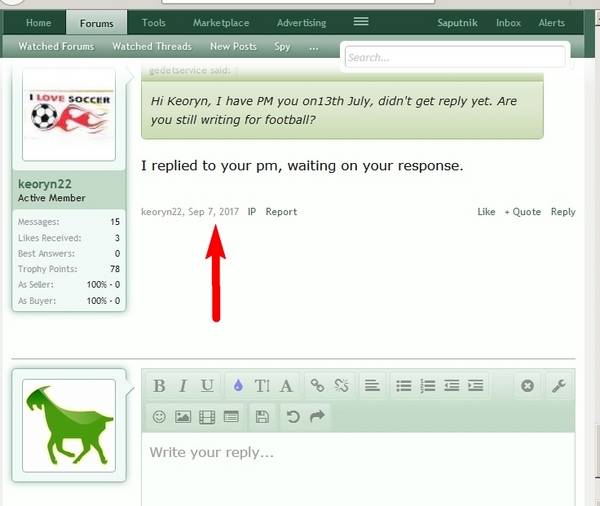Open the Tools navigation tab
The height and width of the screenshot is (506, 600).
[153, 23]
